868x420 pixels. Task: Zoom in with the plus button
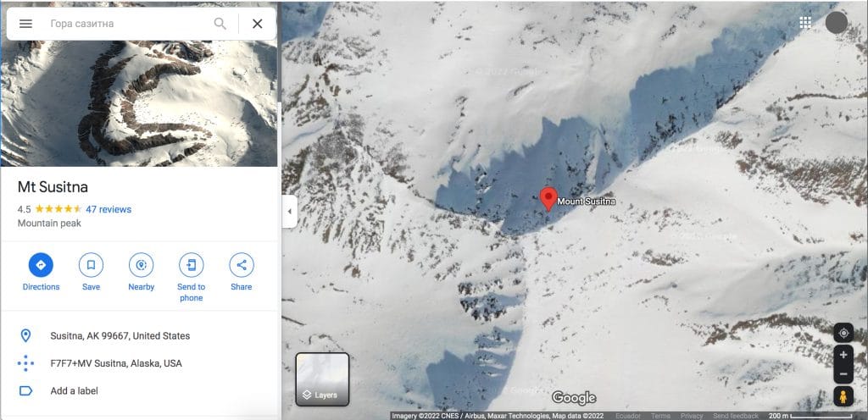pos(843,355)
